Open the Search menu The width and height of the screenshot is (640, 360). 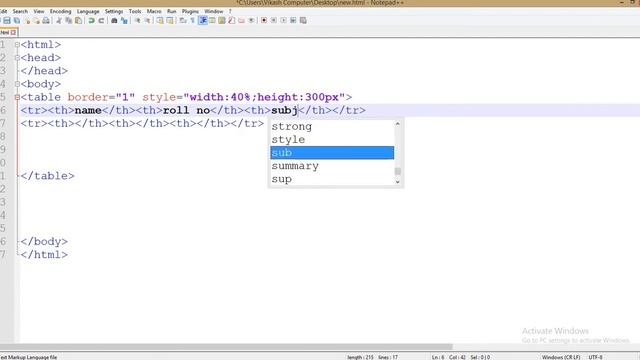point(20,11)
